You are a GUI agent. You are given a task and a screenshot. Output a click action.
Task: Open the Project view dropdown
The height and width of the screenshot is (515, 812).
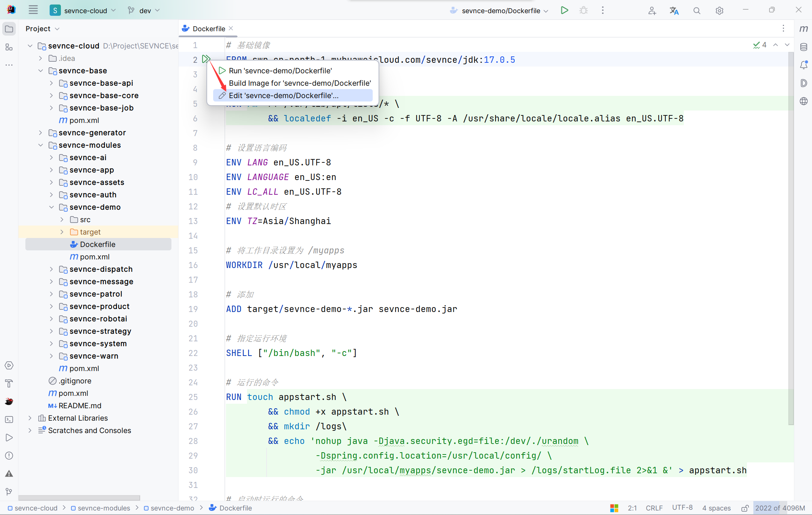[42, 29]
